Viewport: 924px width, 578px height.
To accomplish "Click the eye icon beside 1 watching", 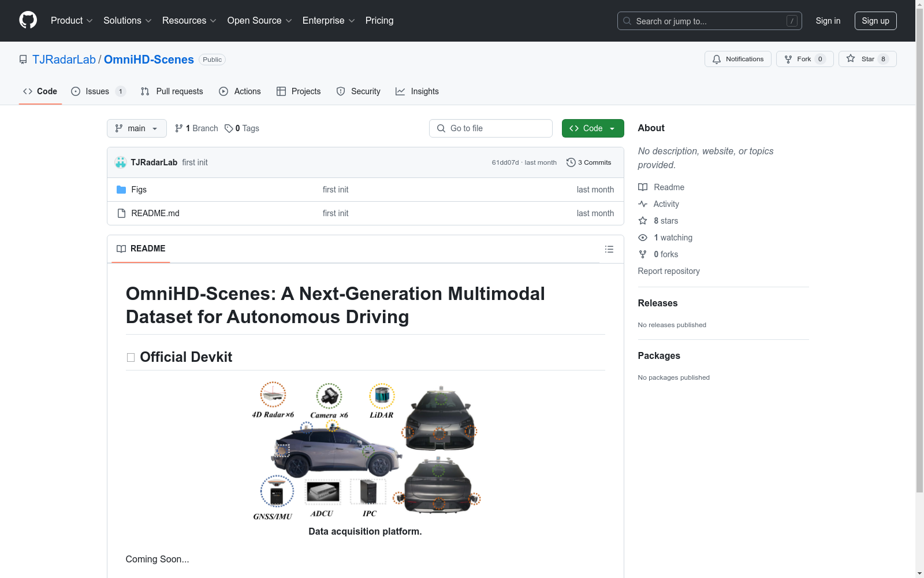I will (643, 238).
